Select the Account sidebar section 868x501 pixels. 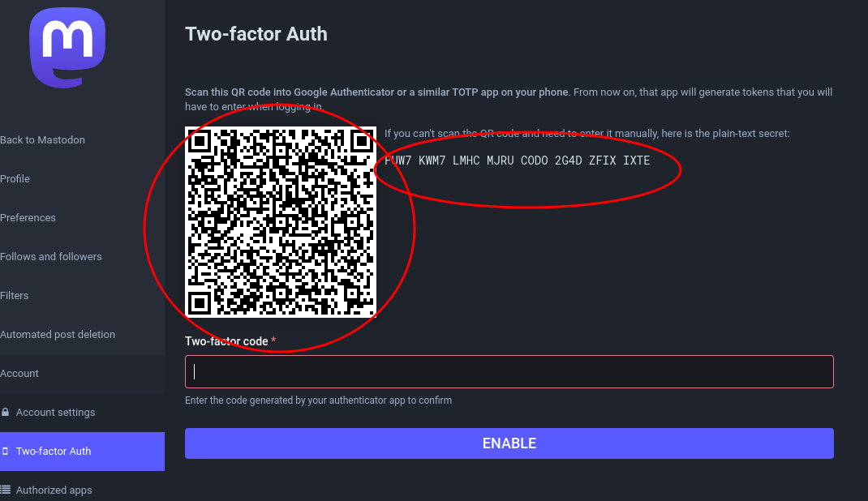pyautogui.click(x=19, y=373)
